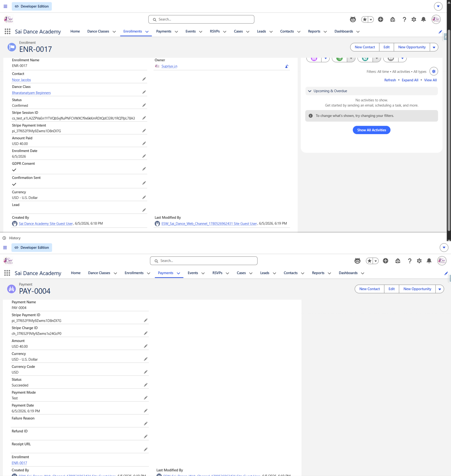Click the search box in the top window
Image resolution: width=451 pixels, height=476 pixels.
(x=201, y=20)
